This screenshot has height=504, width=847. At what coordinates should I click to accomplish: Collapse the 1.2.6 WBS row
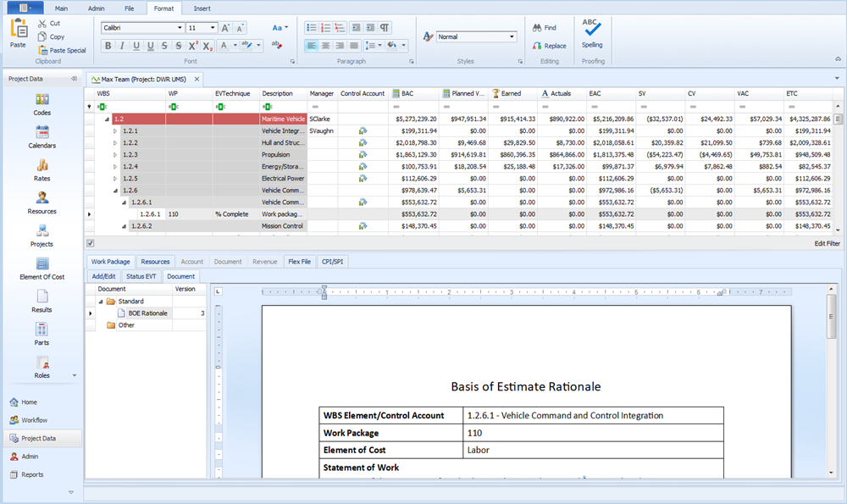116,191
